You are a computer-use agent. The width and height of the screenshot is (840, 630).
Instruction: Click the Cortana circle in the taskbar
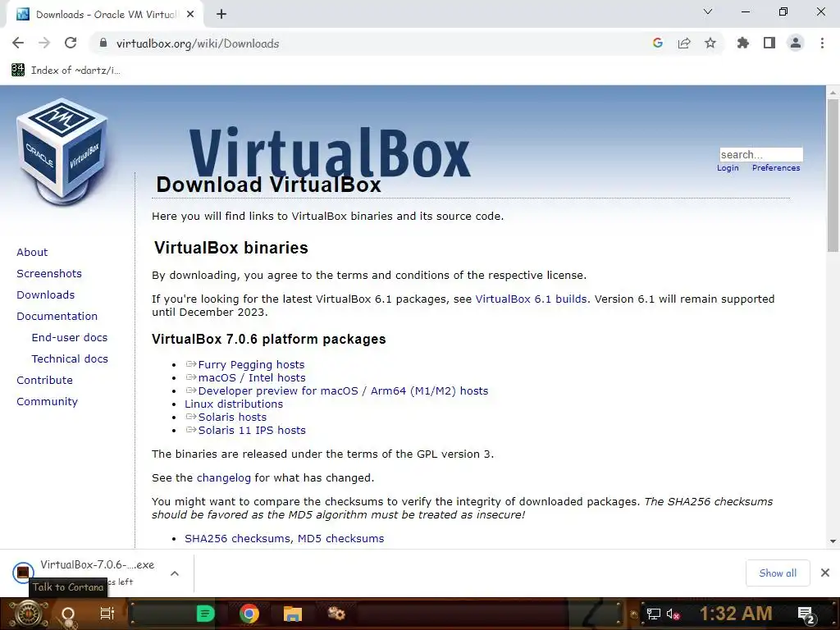click(x=68, y=614)
